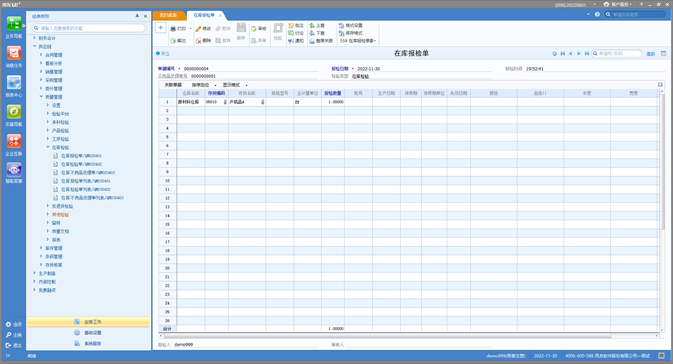Collapse the 供应链 tree node
Viewport: 673px width, 364px height.
click(x=35, y=46)
